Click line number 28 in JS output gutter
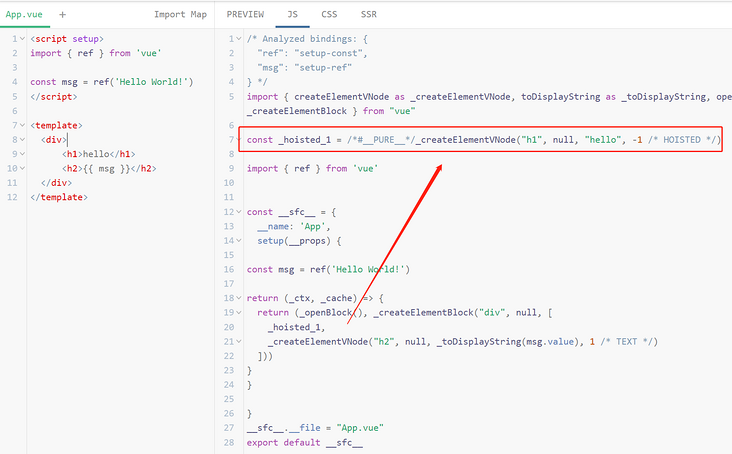 pos(229,442)
